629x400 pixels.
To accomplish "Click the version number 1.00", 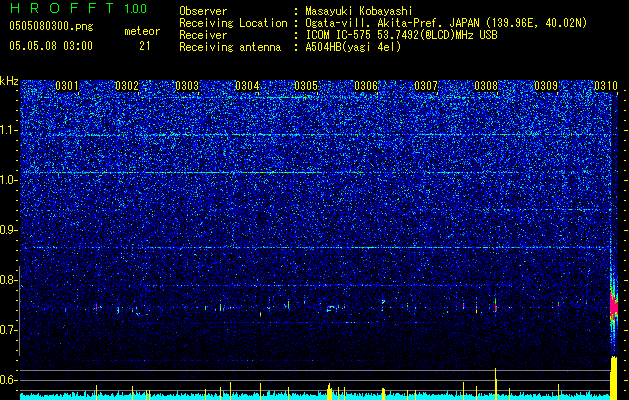I will (x=136, y=9).
